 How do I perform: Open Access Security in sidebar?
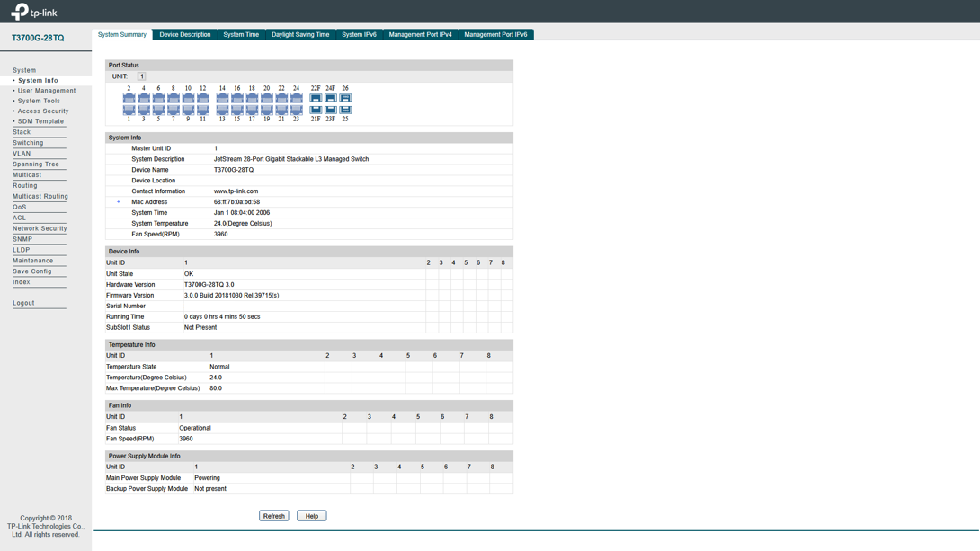tap(43, 111)
